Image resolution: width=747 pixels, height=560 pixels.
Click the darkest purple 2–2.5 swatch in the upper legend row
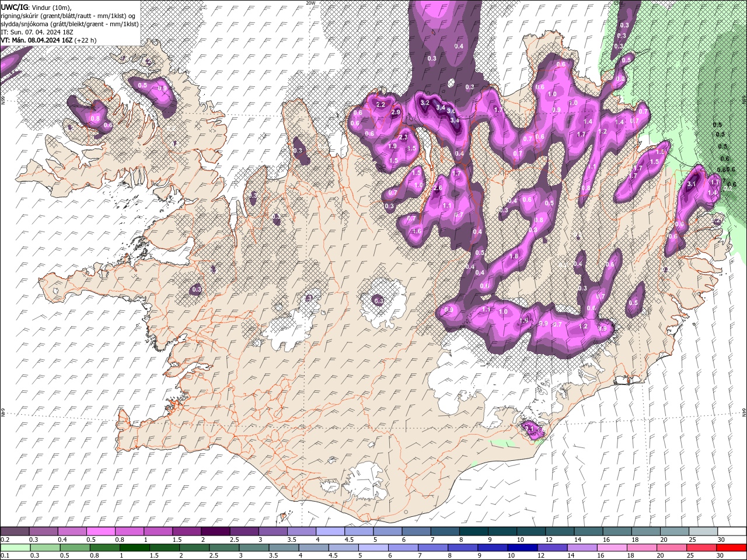click(215, 531)
